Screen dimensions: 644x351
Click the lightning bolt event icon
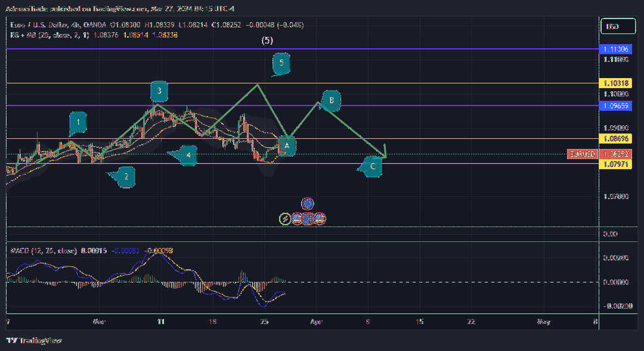(285, 219)
